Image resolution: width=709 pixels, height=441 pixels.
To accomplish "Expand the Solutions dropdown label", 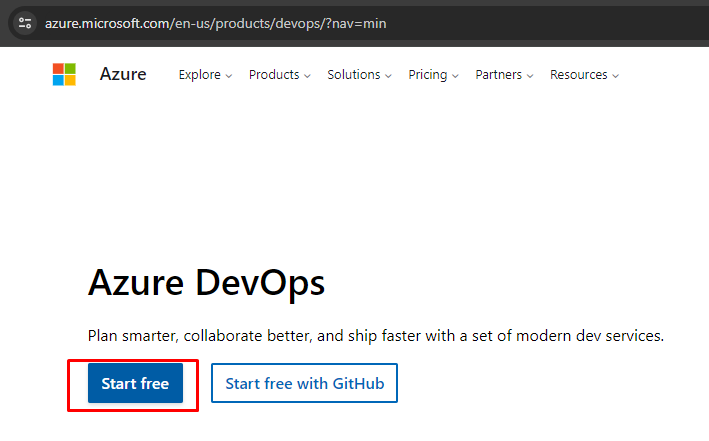I will pos(354,75).
